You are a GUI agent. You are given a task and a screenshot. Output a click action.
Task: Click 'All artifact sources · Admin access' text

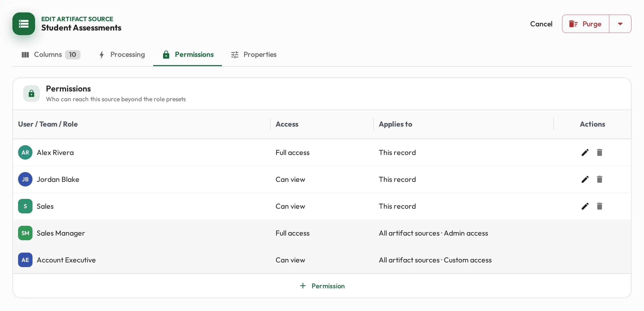point(433,233)
